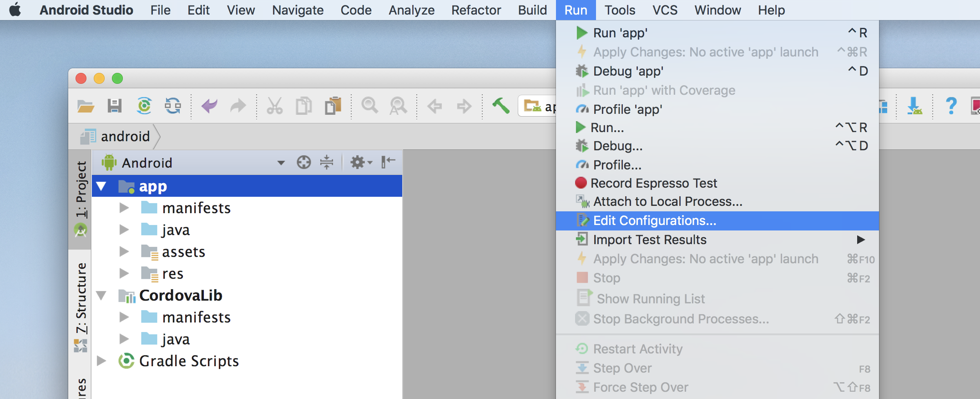Toggle the Z: Structure side tab
This screenshot has height=399, width=980.
(81, 307)
